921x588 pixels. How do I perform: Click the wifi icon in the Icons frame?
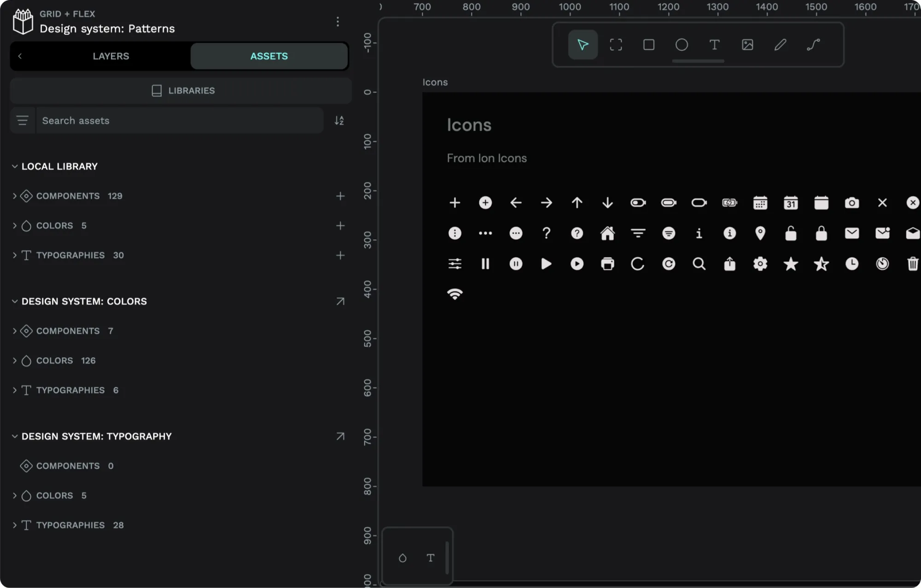pyautogui.click(x=455, y=294)
